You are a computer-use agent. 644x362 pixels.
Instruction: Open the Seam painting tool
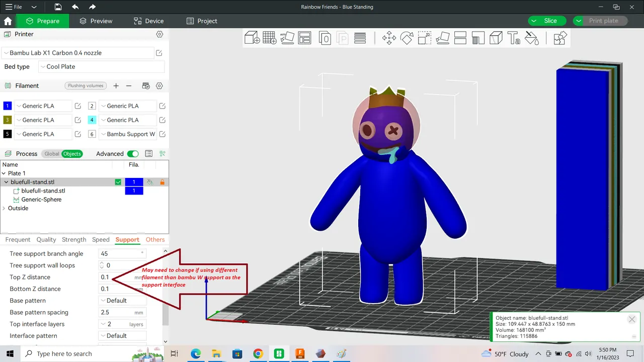pos(496,38)
